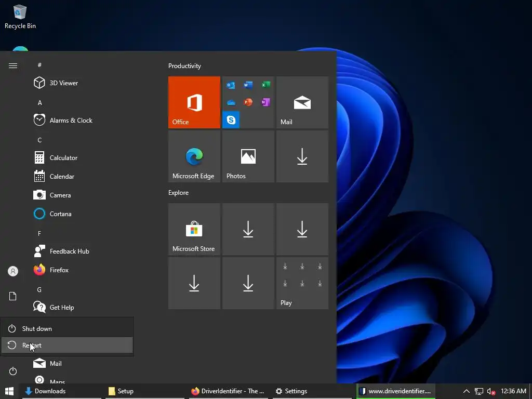
Task: Expand the Start menu hamburger
Action: coord(13,65)
